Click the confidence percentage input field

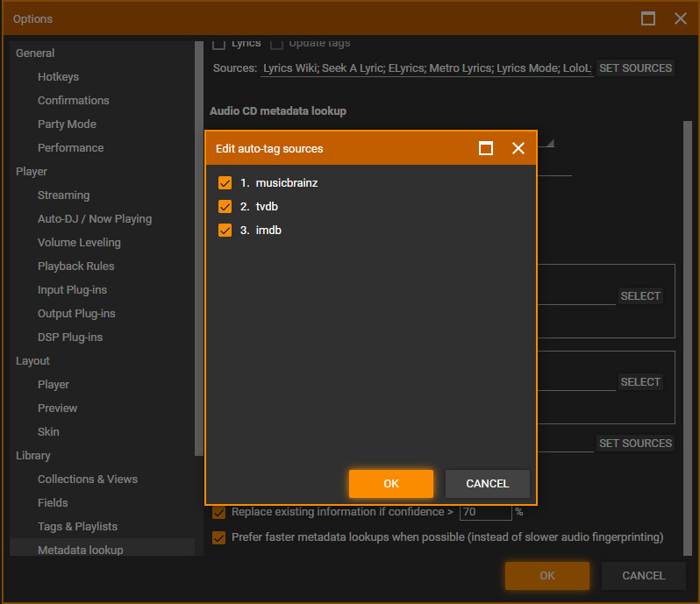point(484,512)
